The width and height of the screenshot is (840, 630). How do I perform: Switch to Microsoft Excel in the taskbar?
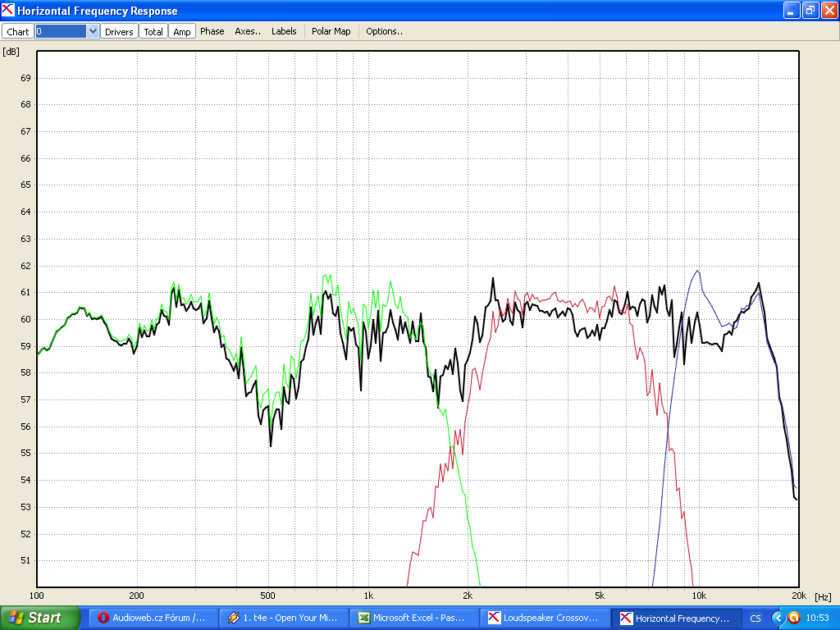(x=414, y=618)
